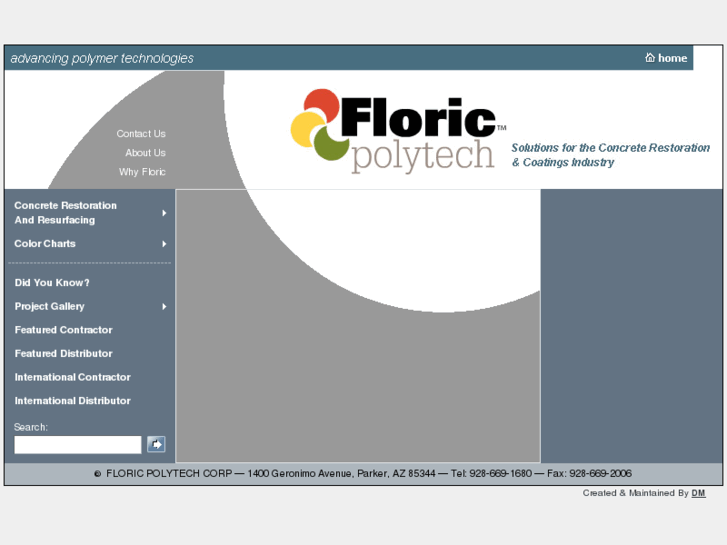Open the International Distributor page
The height and width of the screenshot is (545, 727).
coord(72,401)
